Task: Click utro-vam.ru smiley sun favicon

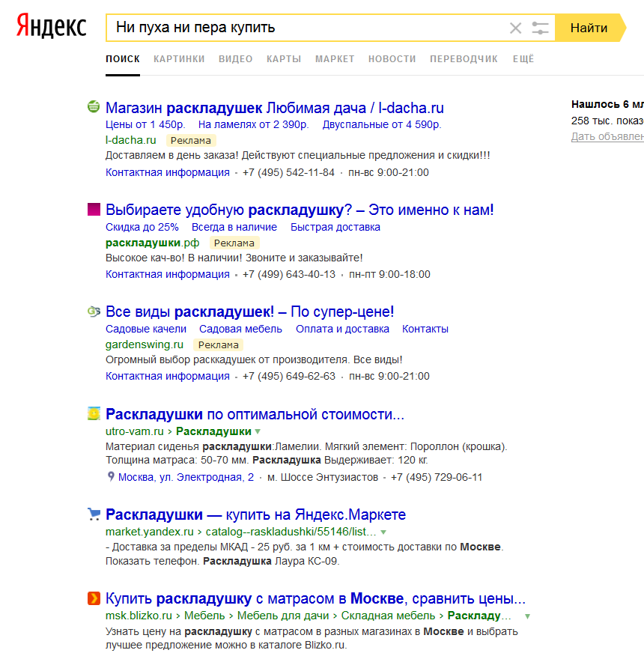Action: pyautogui.click(x=94, y=413)
